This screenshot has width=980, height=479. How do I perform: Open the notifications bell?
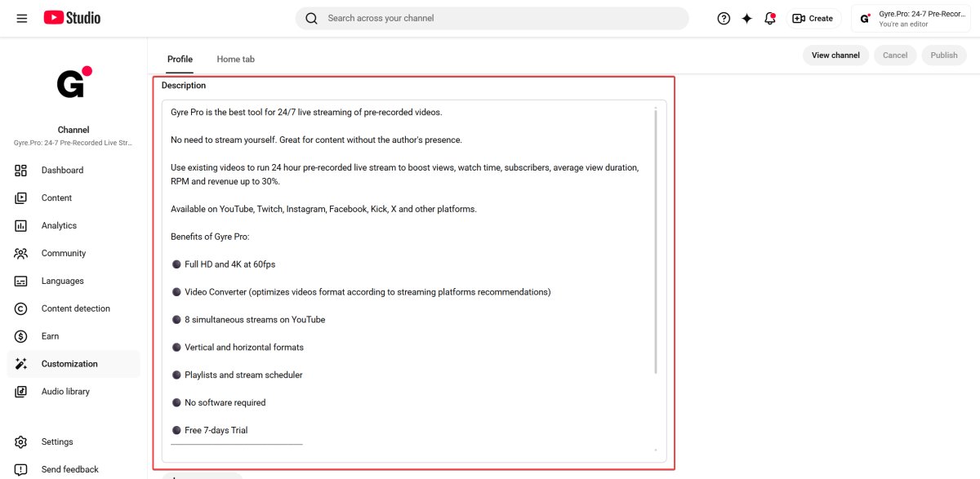tap(769, 18)
